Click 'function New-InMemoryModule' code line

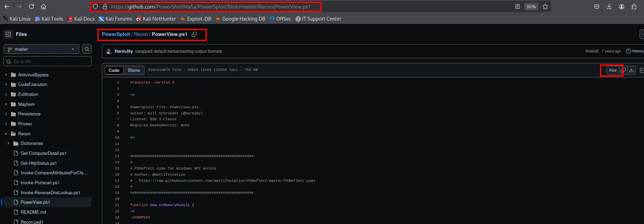tap(162, 205)
